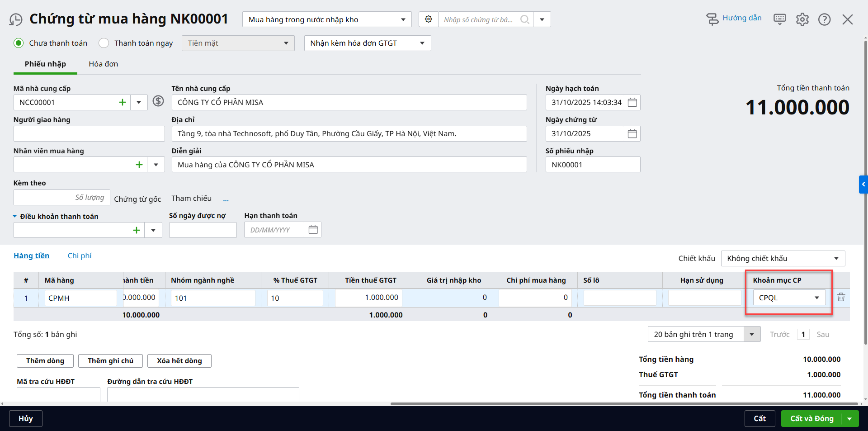The height and width of the screenshot is (431, 868).
Task: Select the Thanh toán ngay radio option
Action: pos(104,43)
